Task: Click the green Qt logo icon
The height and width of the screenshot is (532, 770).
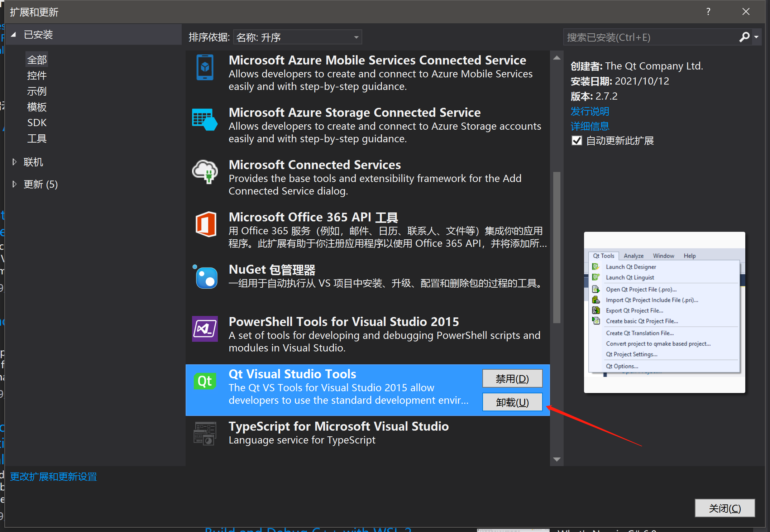Action: tap(205, 381)
